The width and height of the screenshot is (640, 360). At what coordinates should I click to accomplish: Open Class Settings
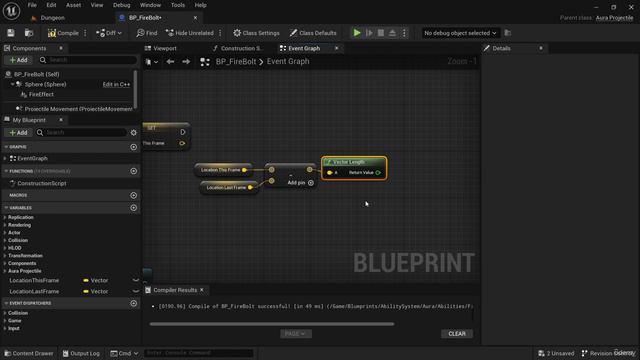point(256,33)
